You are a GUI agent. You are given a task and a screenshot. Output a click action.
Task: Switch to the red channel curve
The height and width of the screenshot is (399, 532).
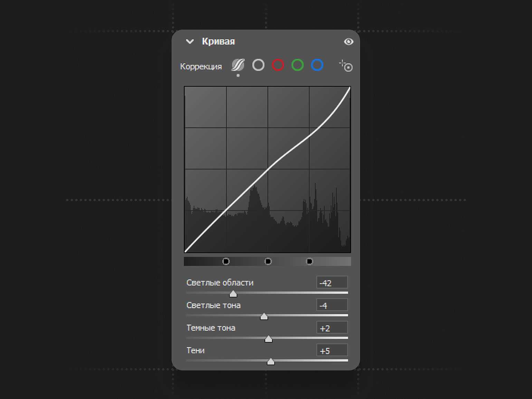(278, 65)
